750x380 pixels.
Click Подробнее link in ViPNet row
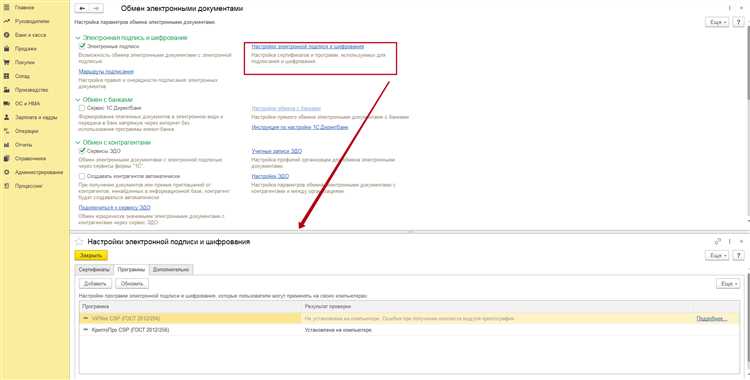[712, 318]
